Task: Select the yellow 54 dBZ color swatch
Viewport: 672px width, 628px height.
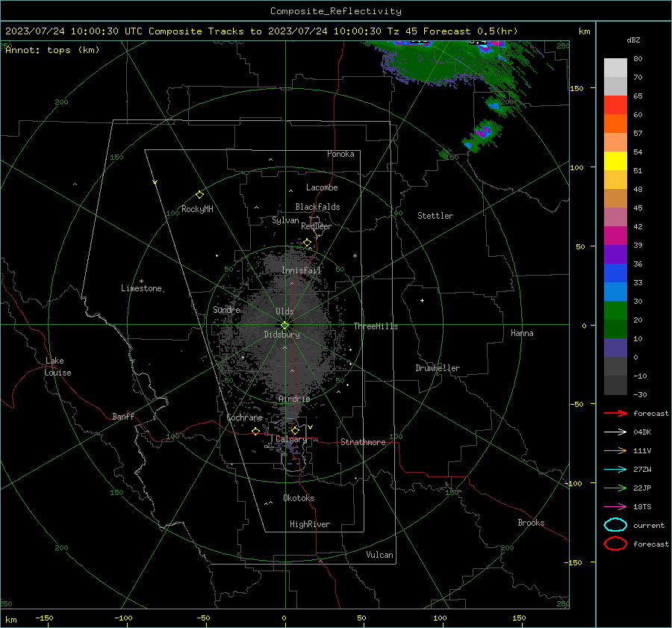Action: point(615,161)
